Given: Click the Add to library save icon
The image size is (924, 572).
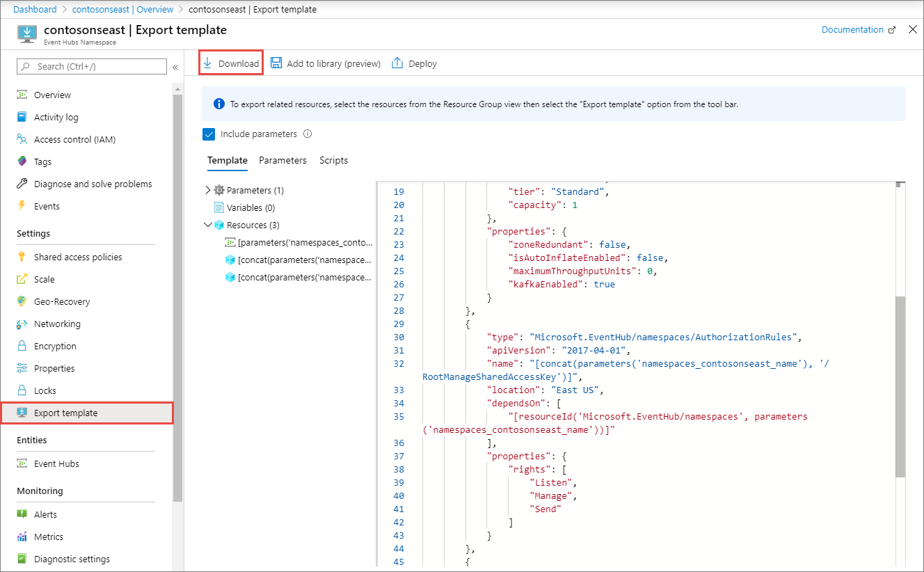Looking at the screenshot, I should point(276,63).
